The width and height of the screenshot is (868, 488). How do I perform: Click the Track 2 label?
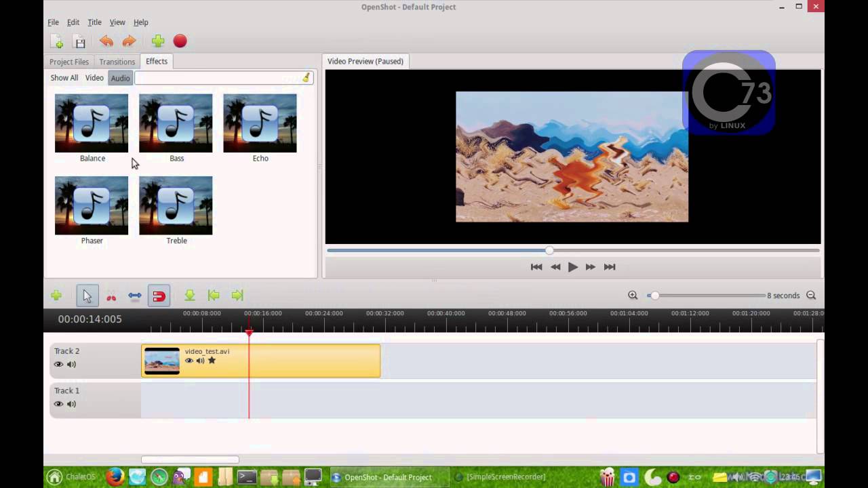pyautogui.click(x=67, y=351)
